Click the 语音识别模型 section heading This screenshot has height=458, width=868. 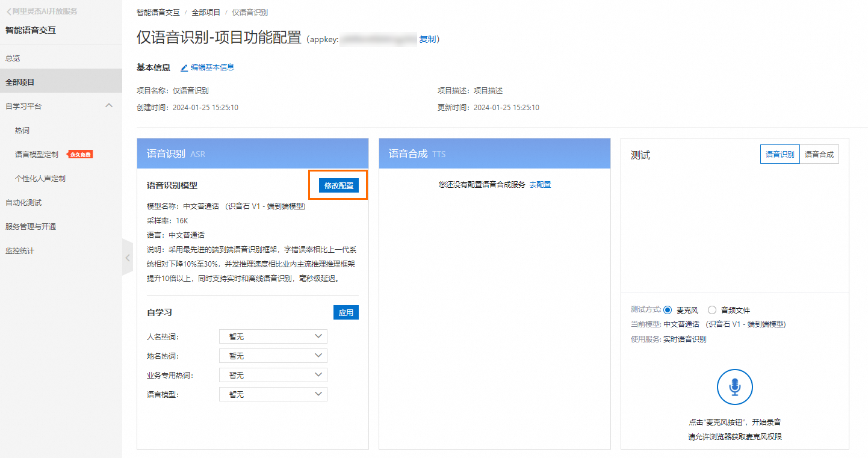point(172,185)
